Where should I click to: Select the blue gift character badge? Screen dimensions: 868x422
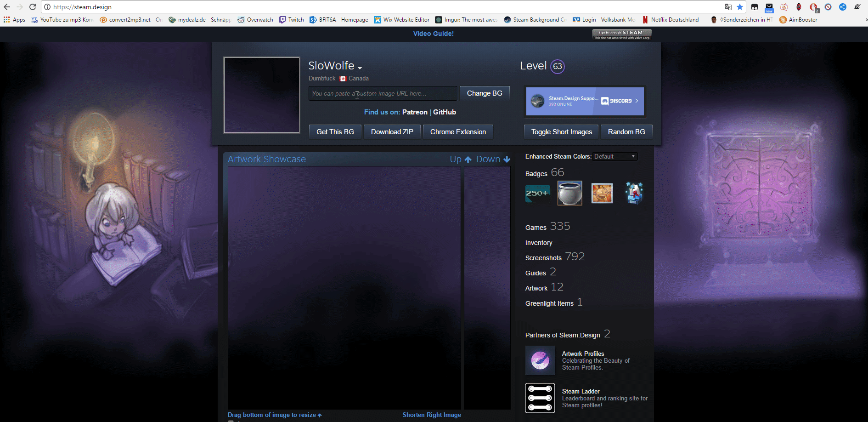[634, 193]
